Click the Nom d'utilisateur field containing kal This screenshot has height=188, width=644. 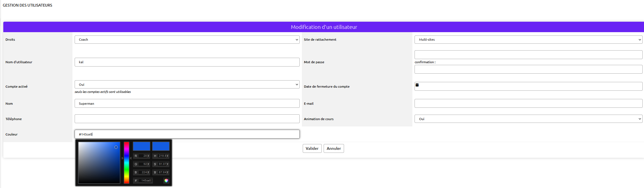187,62
